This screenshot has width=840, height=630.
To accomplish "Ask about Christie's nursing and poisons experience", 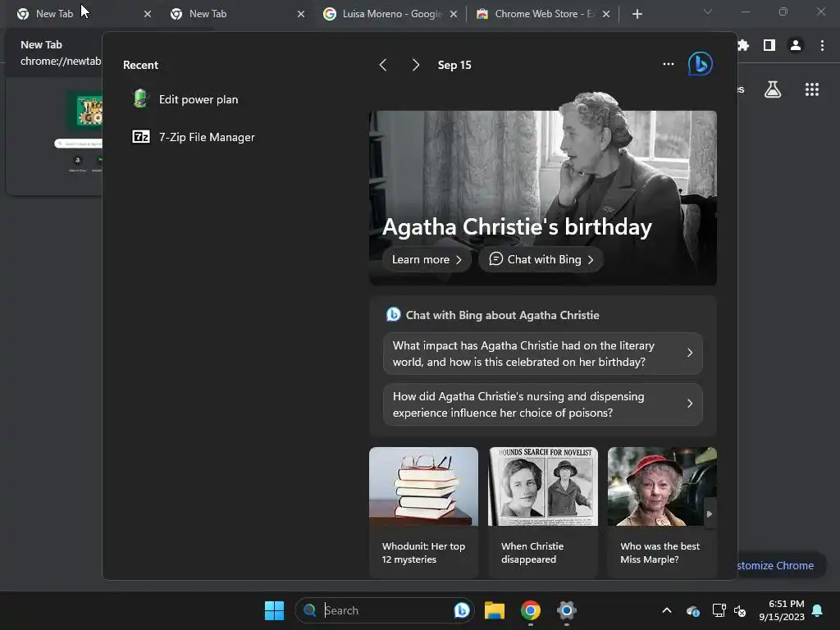I will pos(543,404).
